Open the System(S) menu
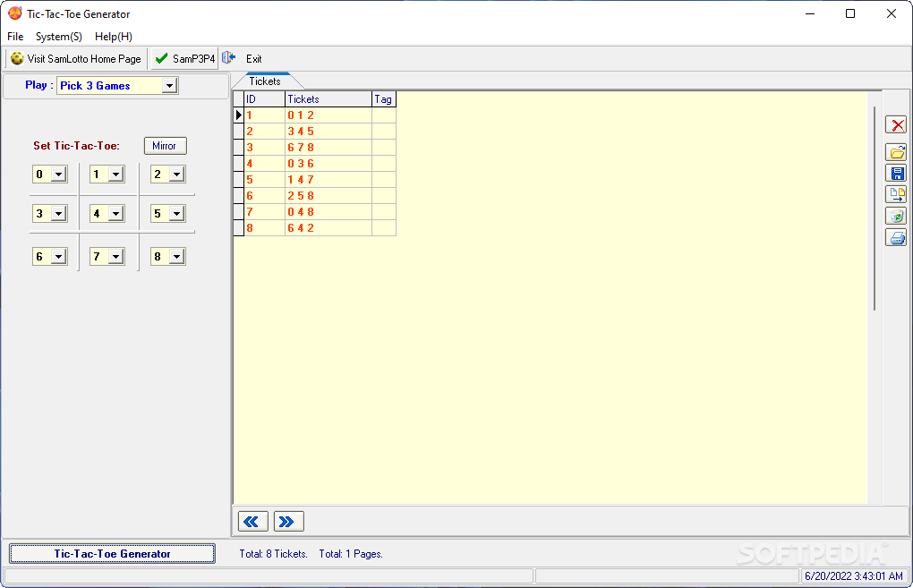The image size is (913, 588). click(x=59, y=36)
